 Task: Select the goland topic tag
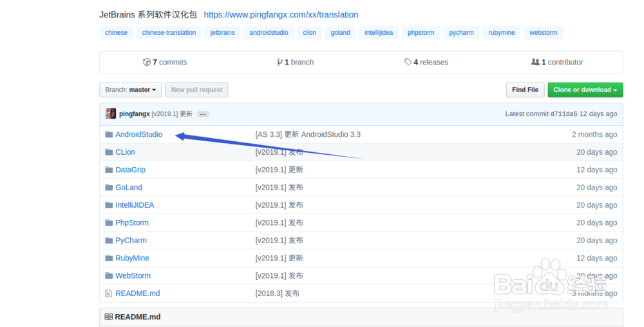tap(341, 32)
